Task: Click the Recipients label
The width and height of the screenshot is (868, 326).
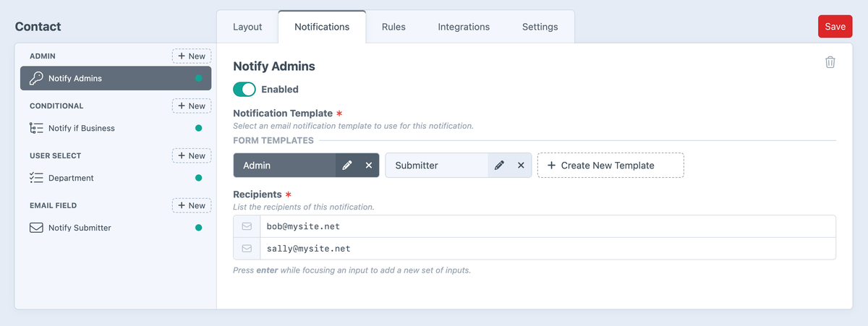Action: (x=258, y=194)
